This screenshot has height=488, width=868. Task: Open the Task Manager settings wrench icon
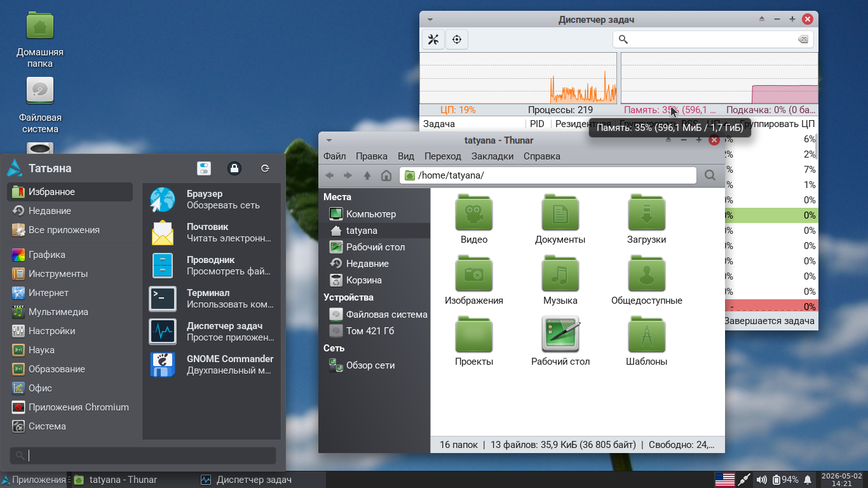point(433,39)
